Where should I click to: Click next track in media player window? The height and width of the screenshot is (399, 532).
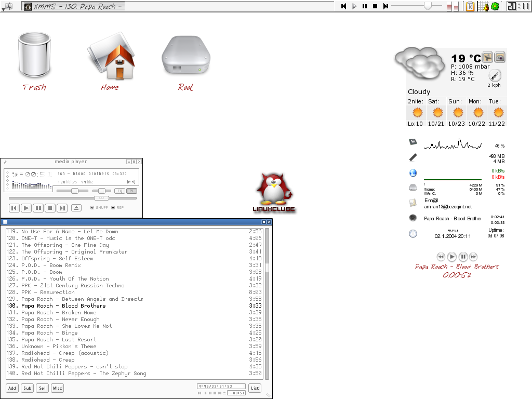[x=62, y=208]
